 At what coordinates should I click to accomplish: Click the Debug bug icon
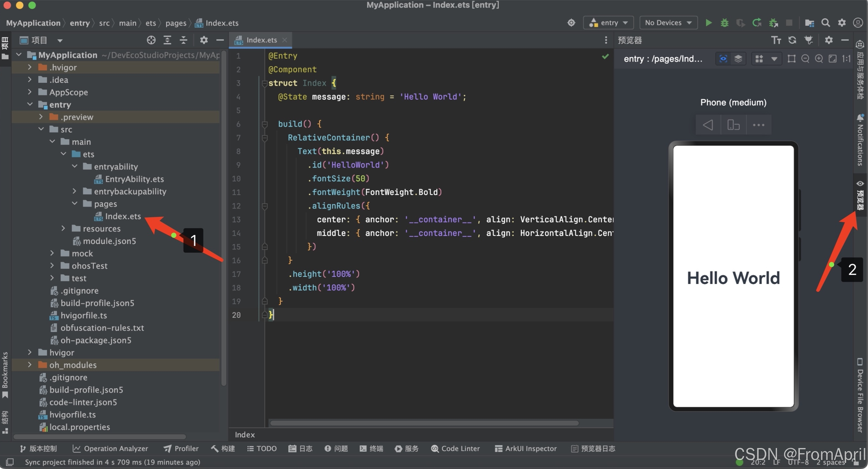tap(724, 23)
